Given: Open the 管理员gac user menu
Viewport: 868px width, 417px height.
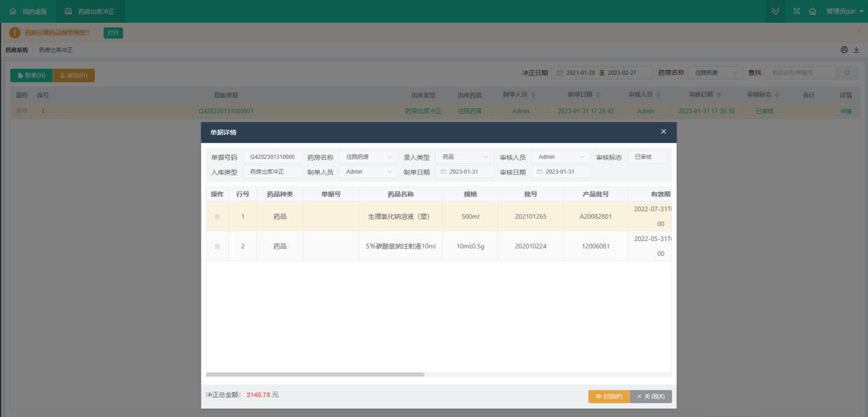Looking at the screenshot, I should [845, 12].
